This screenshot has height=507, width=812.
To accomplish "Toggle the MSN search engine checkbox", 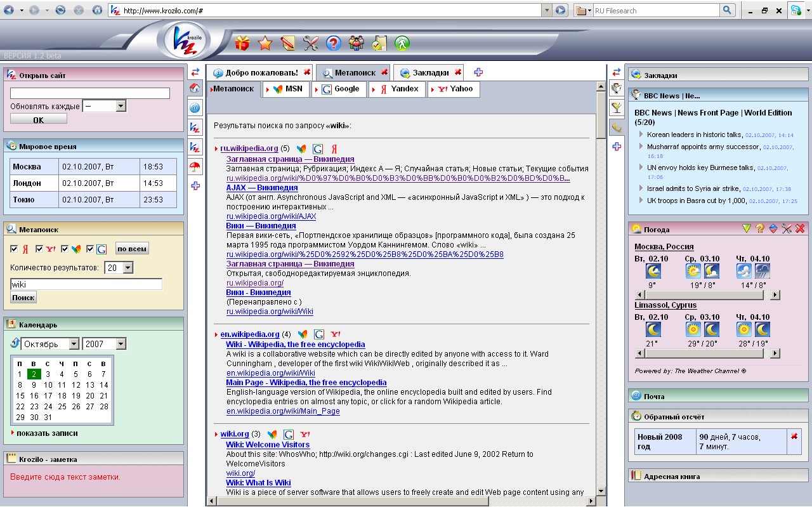I will coord(65,249).
